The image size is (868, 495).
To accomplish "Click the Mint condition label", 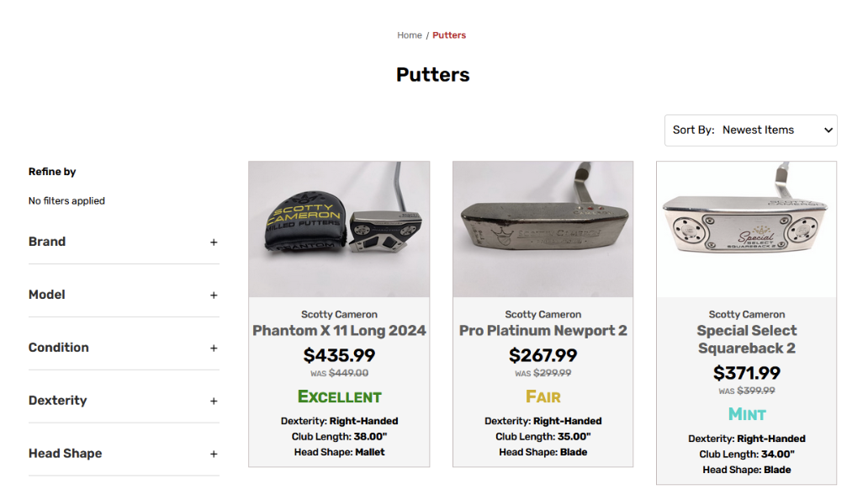I will [746, 413].
